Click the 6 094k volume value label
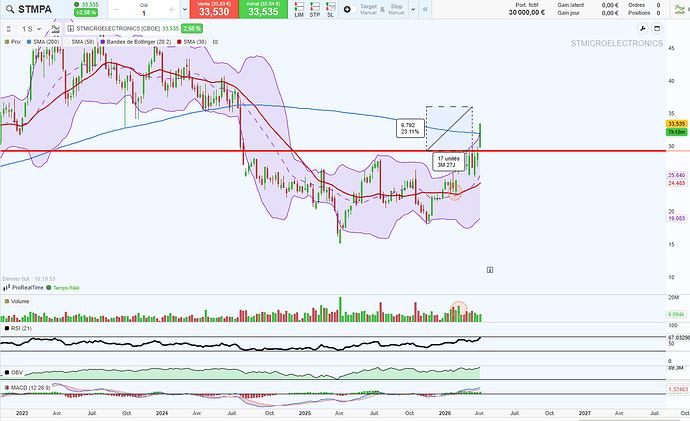Viewport: 690px width, 421px height. [x=677, y=315]
